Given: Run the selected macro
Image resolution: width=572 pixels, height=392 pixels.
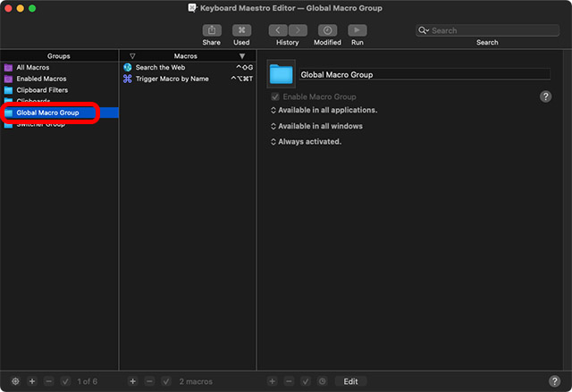Looking at the screenshot, I should pos(357,30).
